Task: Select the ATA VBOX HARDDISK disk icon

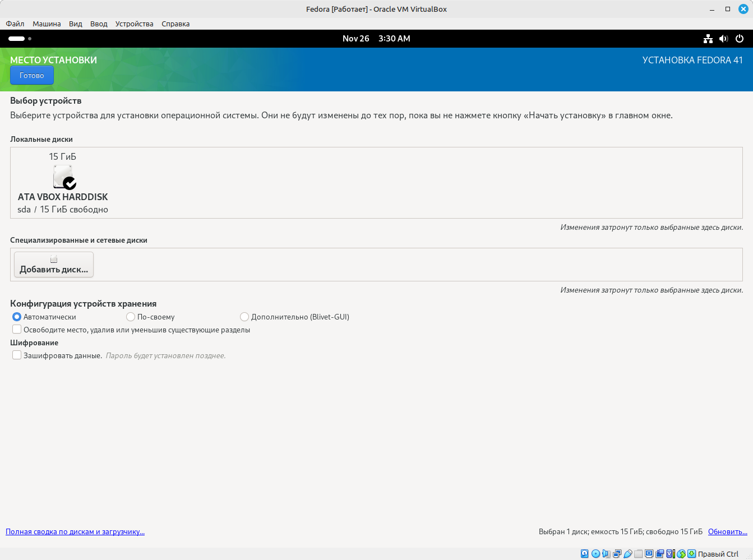Action: click(x=64, y=177)
